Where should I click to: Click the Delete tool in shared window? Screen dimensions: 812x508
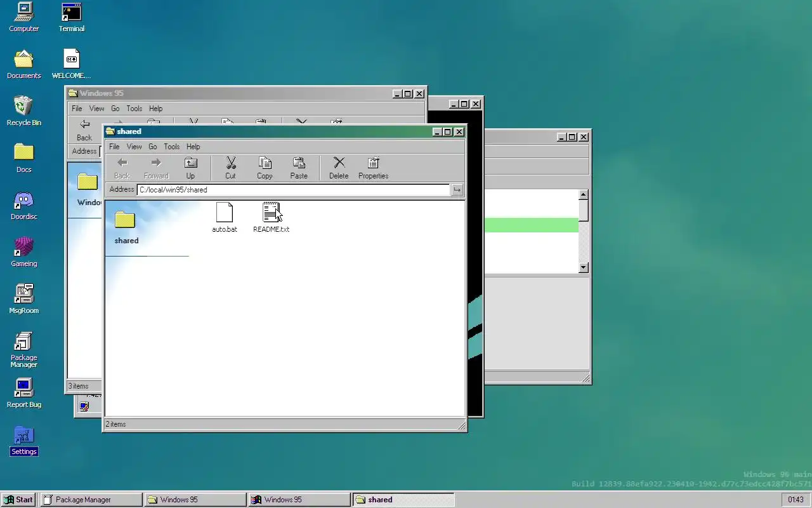339,168
